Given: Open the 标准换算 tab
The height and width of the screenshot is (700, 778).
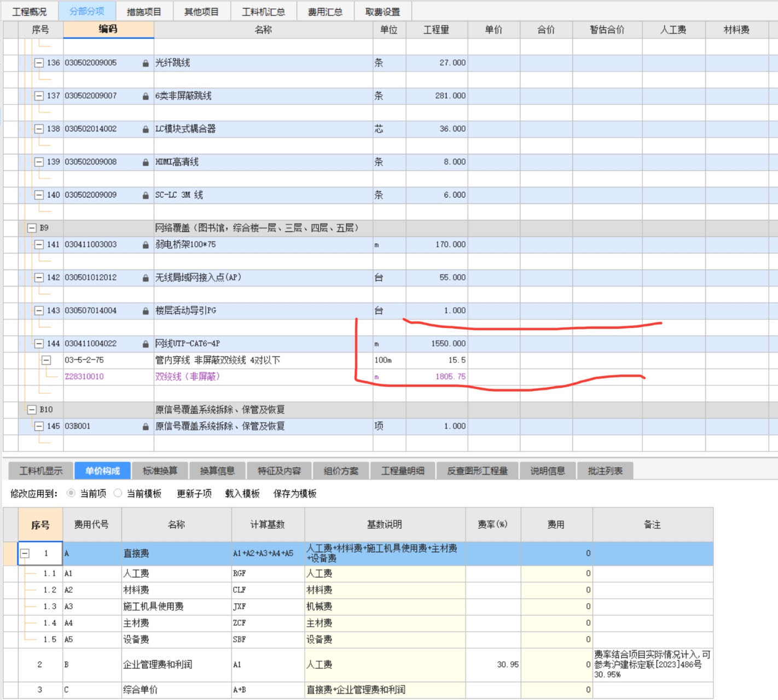Looking at the screenshot, I should (160, 471).
